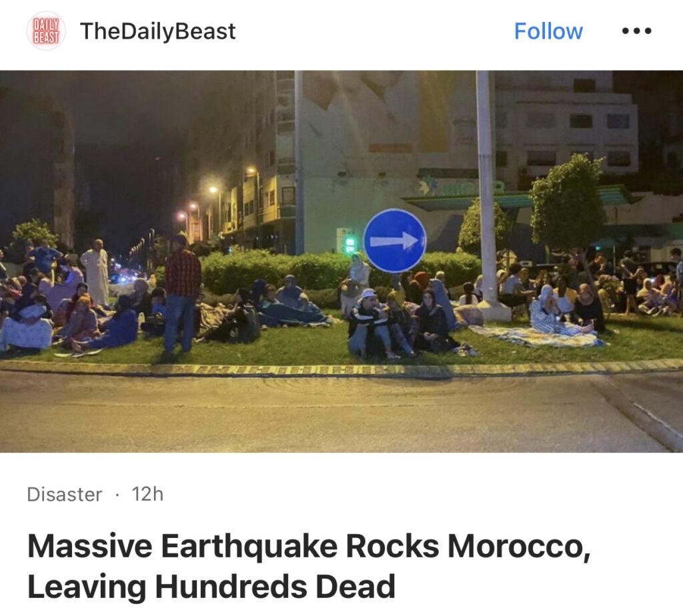This screenshot has height=616, width=683.
Task: Tap the yellow striped curb in photo
Action: (x=341, y=368)
